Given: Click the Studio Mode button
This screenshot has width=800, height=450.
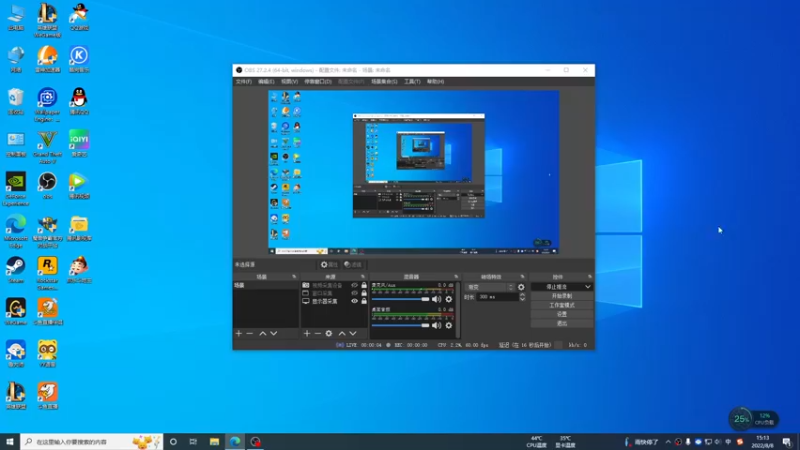Looking at the screenshot, I should (562, 305).
